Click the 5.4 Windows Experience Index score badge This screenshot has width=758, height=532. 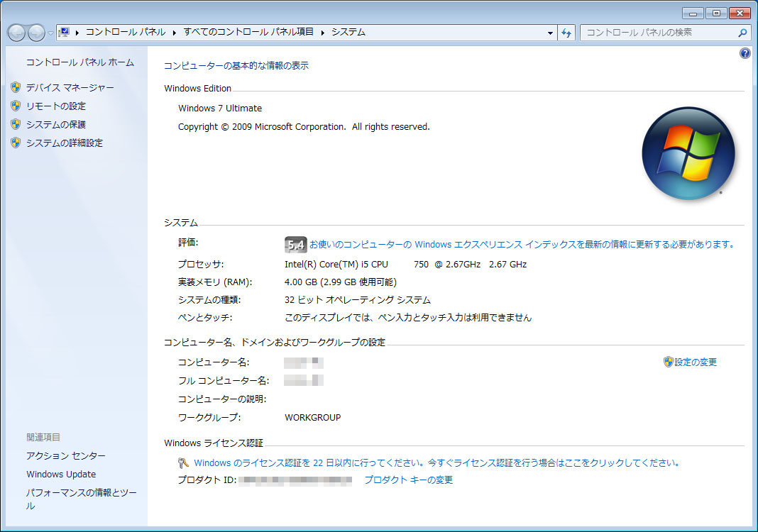pyautogui.click(x=295, y=245)
